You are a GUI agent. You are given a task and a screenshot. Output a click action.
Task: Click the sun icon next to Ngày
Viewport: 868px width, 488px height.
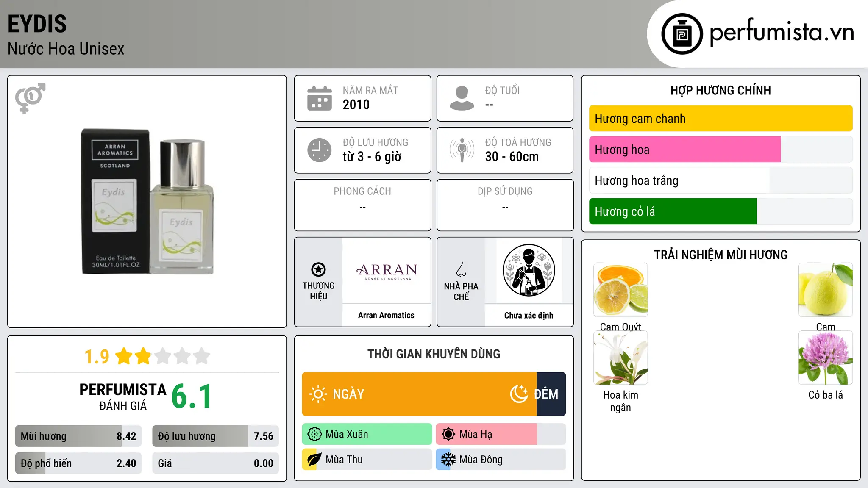click(x=318, y=394)
